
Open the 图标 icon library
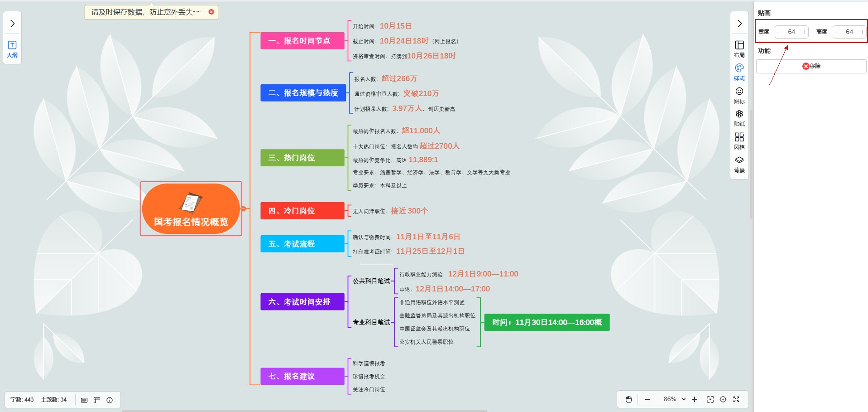pyautogui.click(x=739, y=95)
